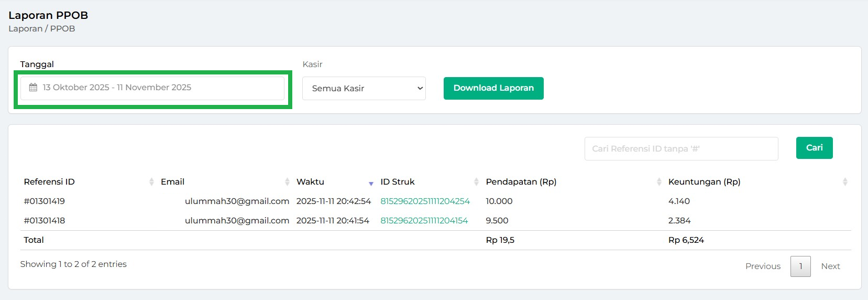The height and width of the screenshot is (300, 868).
Task: Click the Download Laporan button
Action: coord(493,88)
